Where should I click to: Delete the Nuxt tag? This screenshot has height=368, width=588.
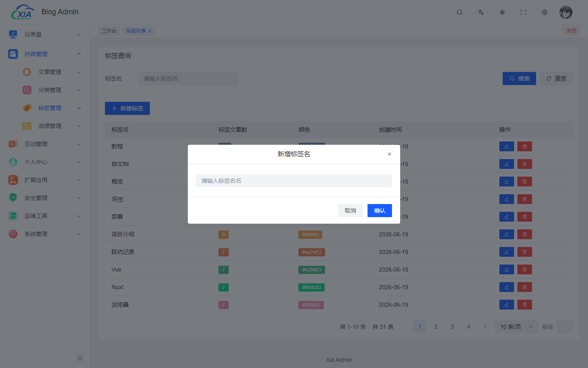click(x=524, y=287)
